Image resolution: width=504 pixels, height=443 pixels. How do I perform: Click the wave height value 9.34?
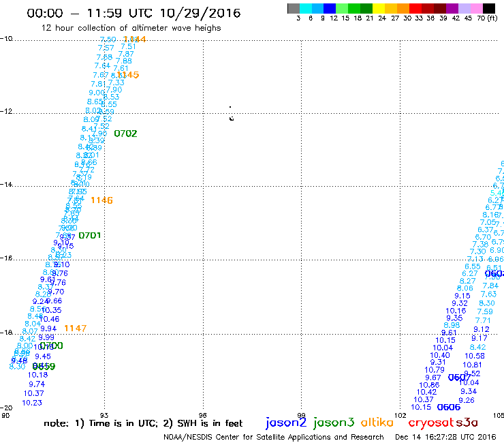[469, 391]
